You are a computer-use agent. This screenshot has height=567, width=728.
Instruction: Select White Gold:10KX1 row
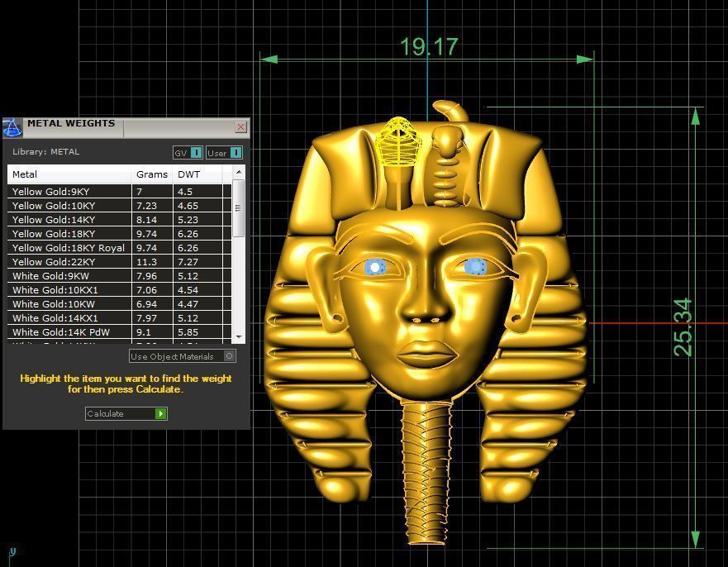119,290
